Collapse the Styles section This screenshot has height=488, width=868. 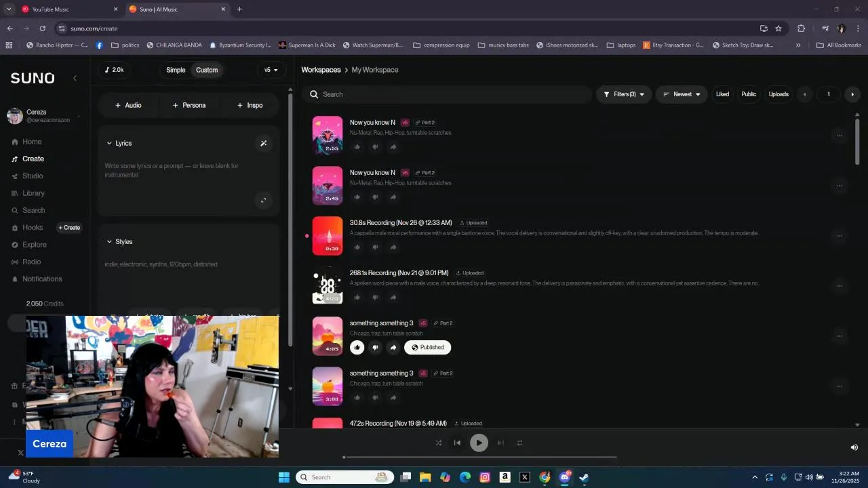click(x=119, y=241)
